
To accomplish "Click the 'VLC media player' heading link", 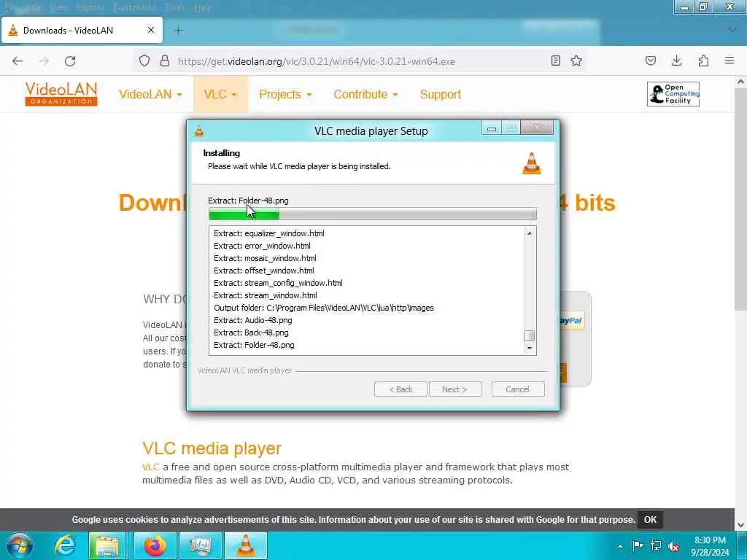I will tap(212, 448).
